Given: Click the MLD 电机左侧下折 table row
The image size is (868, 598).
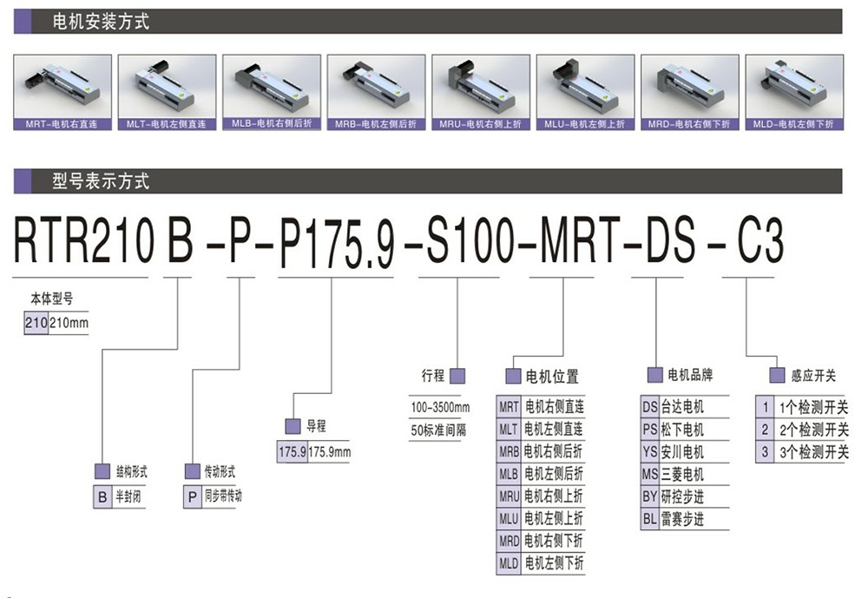Looking at the screenshot, I should point(541,563).
